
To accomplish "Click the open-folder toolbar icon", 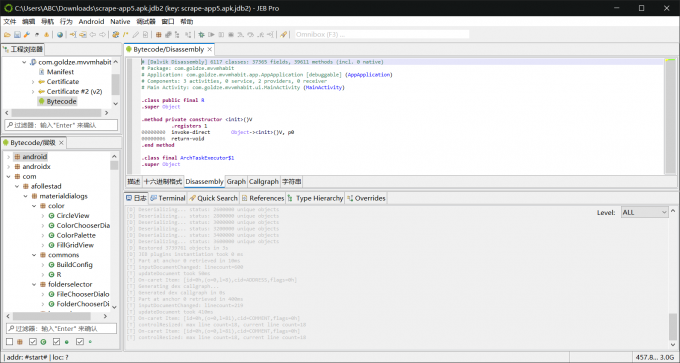I will [7, 35].
